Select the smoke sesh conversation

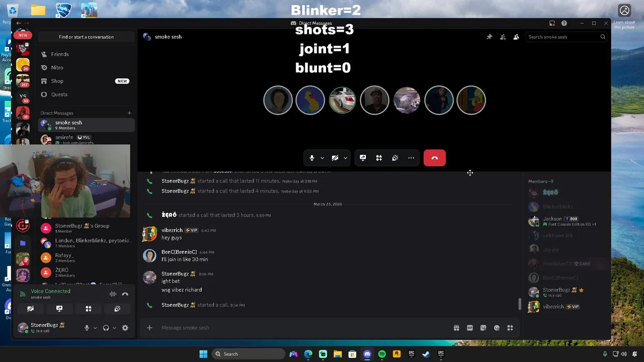(x=86, y=125)
